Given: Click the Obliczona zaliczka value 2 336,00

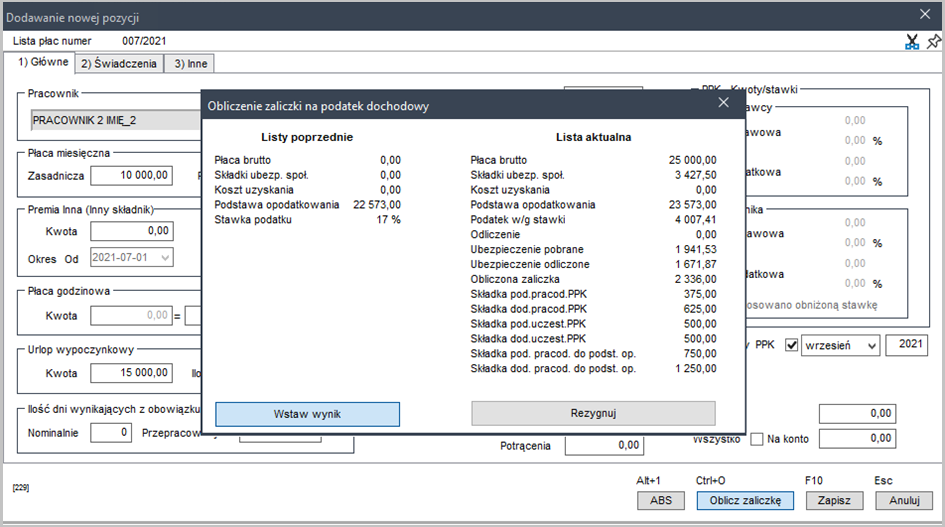Looking at the screenshot, I should click(695, 279).
